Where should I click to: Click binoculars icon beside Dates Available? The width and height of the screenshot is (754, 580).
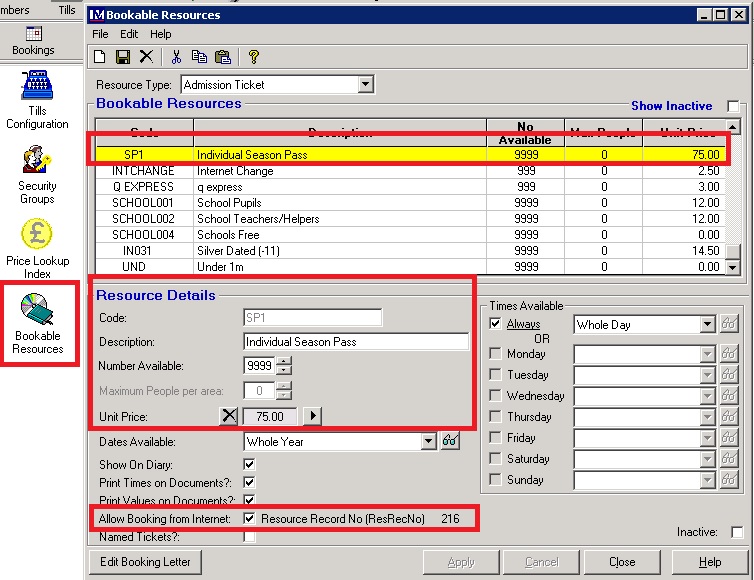450,441
